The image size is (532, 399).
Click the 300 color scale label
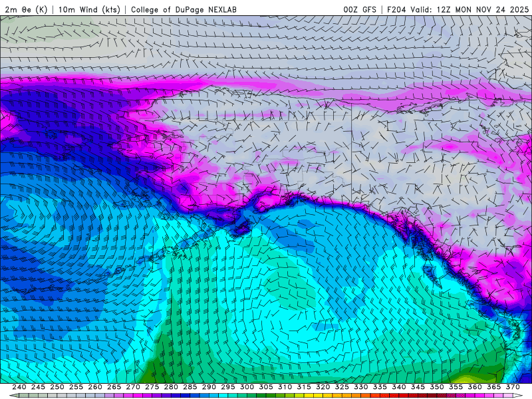[x=247, y=387]
